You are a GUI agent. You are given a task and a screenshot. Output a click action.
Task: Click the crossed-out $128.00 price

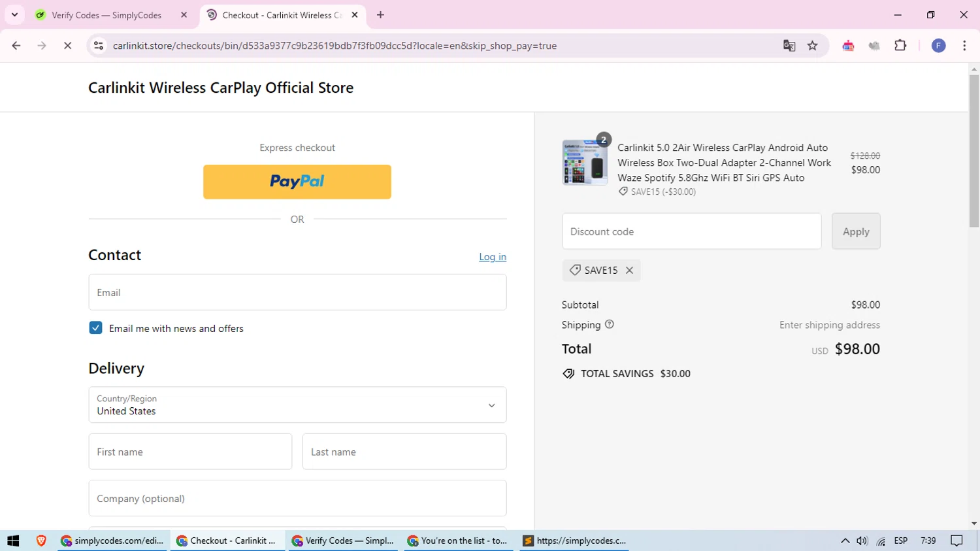click(865, 156)
